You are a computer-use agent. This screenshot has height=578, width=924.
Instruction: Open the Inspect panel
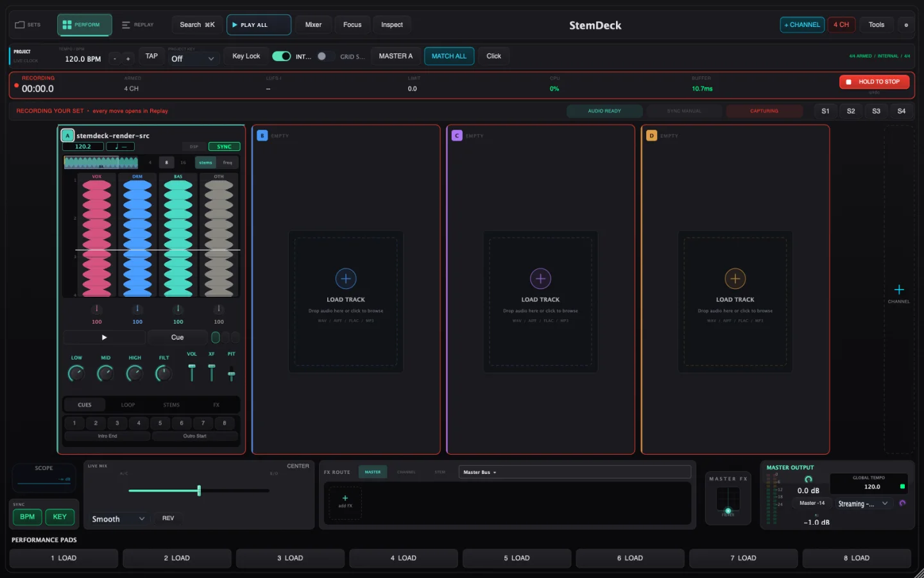click(x=392, y=25)
